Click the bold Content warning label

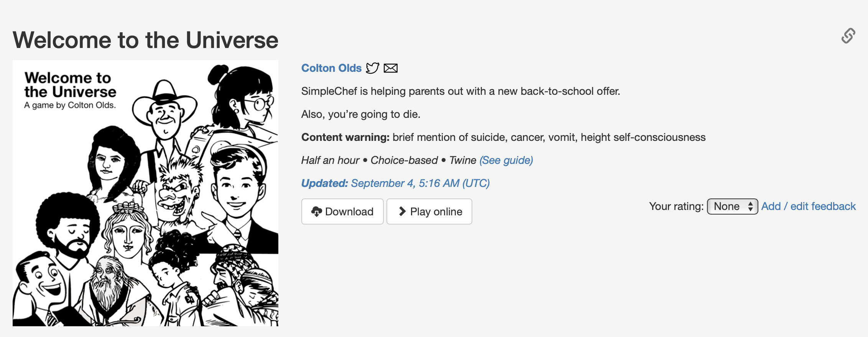coord(345,137)
